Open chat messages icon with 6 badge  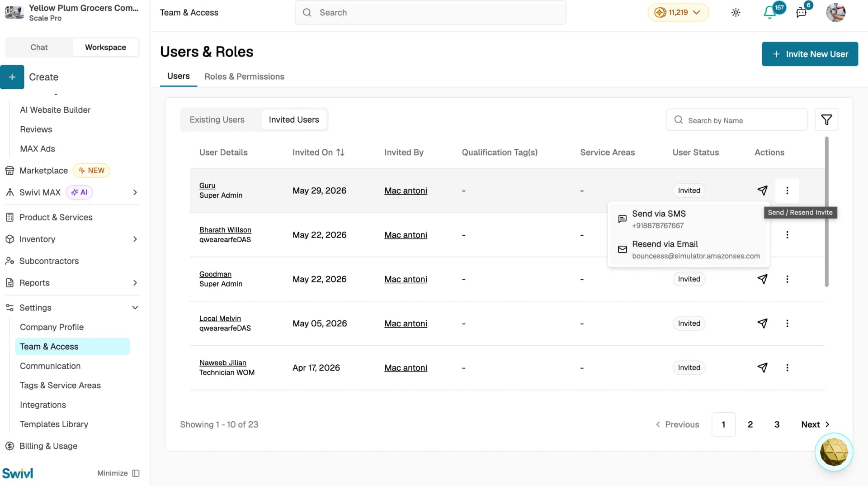click(x=801, y=13)
